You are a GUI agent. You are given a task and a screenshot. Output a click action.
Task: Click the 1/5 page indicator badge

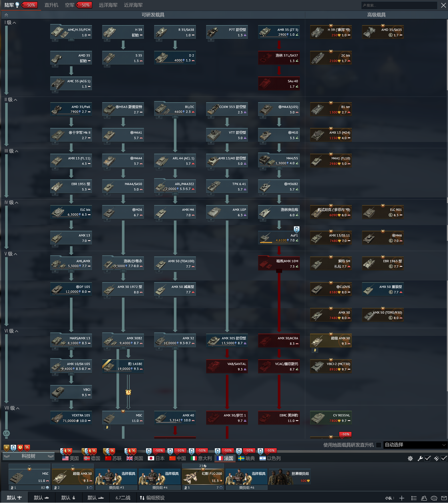(x=6, y=433)
